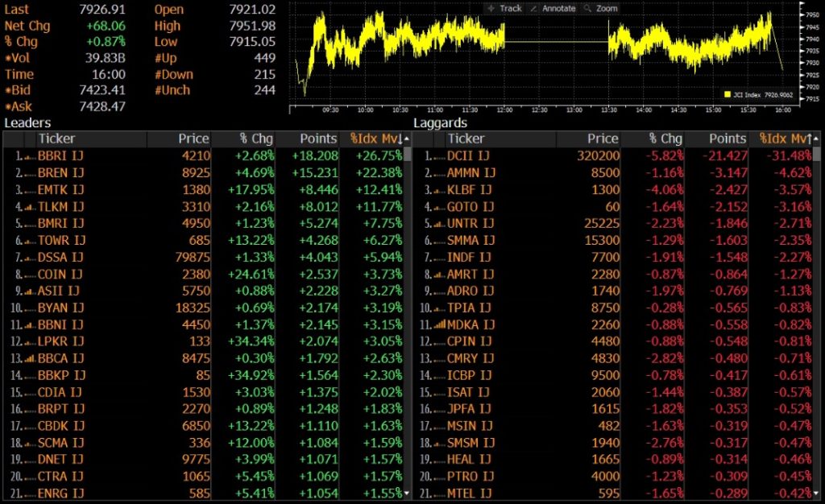Click the TLKM IJ mini bar chart icon

tap(30, 207)
